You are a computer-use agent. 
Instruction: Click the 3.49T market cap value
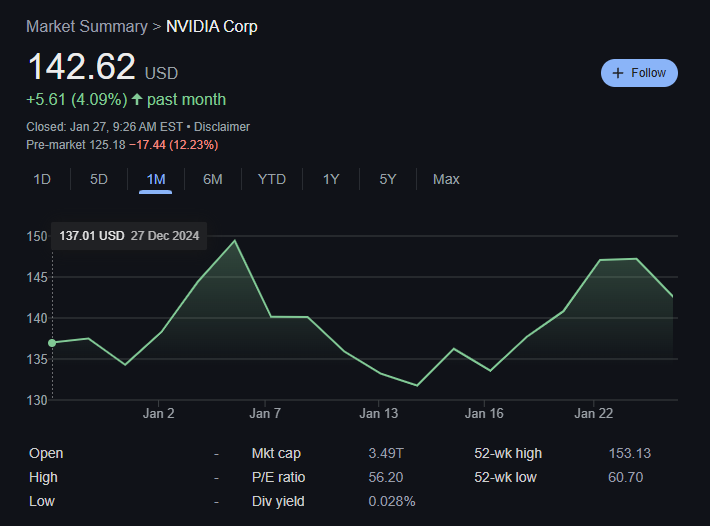pyautogui.click(x=386, y=454)
